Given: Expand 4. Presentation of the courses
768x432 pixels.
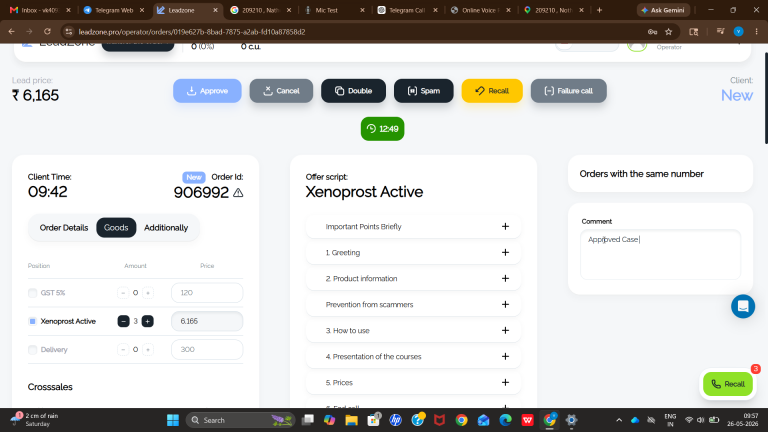Looking at the screenshot, I should 413,356.
